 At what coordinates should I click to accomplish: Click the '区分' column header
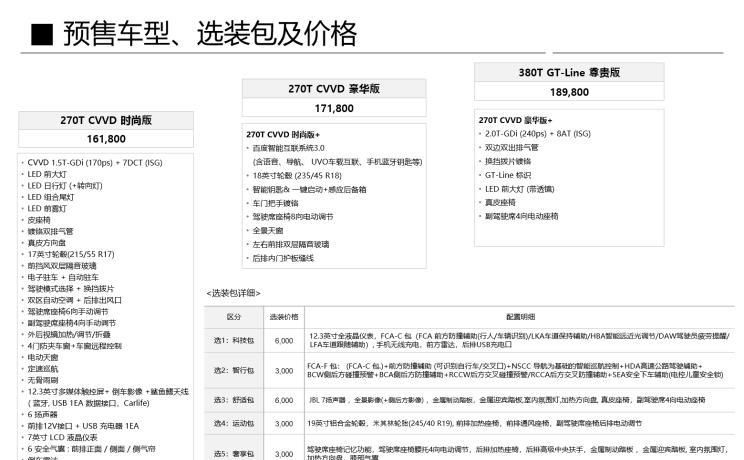point(234,317)
